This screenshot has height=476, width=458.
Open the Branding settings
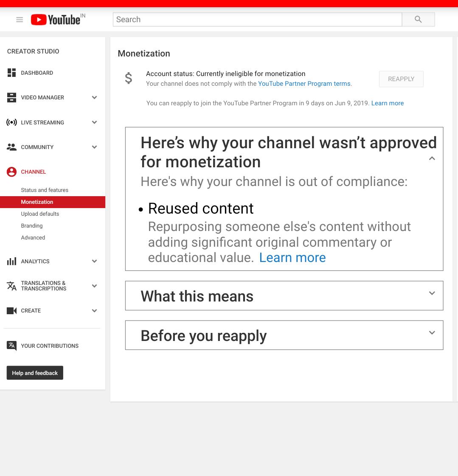32,225
